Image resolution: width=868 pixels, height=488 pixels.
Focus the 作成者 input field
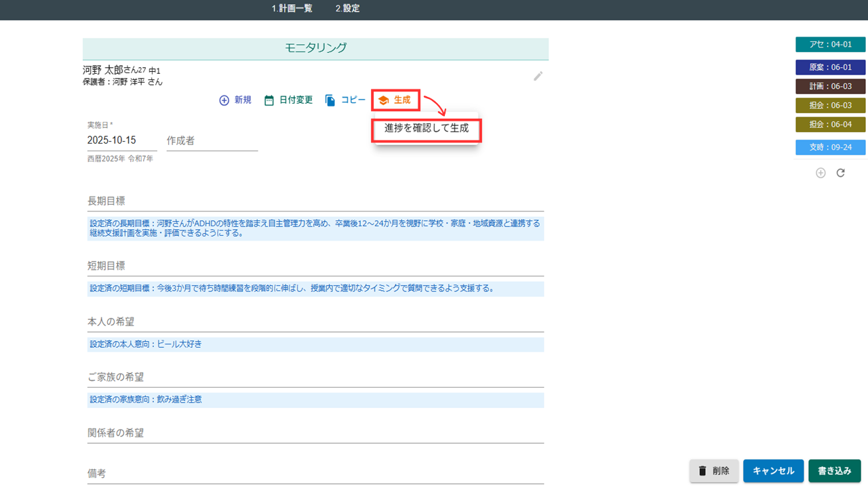212,140
